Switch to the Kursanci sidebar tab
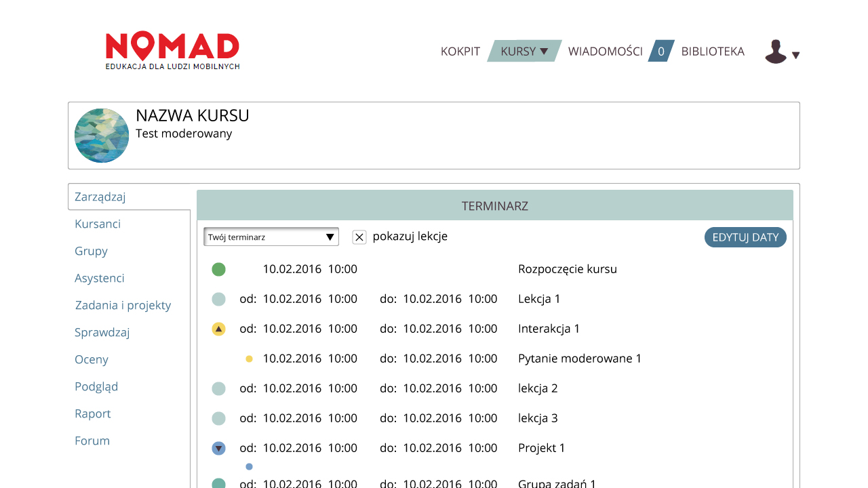Image resolution: width=868 pixels, height=488 pixels. coord(98,224)
